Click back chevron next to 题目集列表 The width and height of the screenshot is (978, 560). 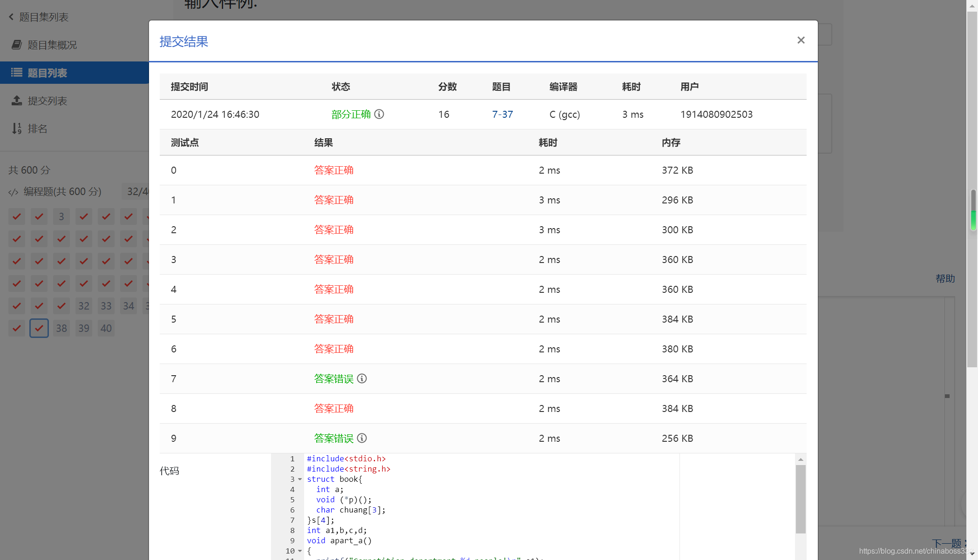pos(11,17)
